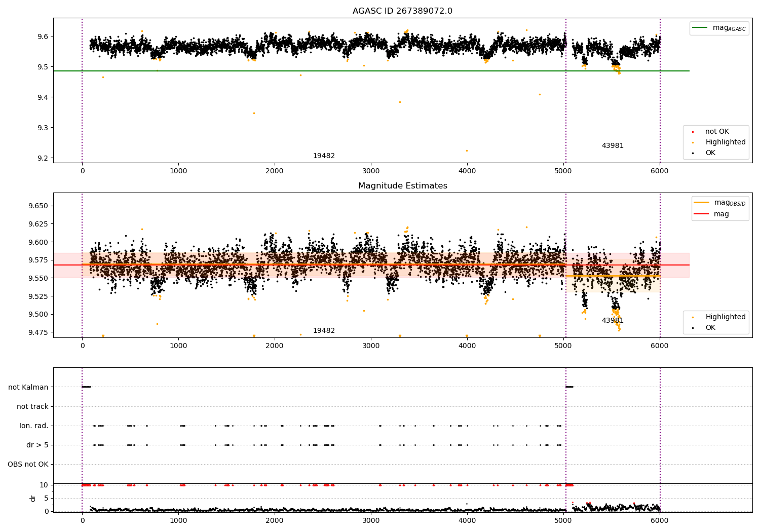Click the green line sample beside mag AGASC legend
Screen dimensions: 760x532
pos(700,28)
